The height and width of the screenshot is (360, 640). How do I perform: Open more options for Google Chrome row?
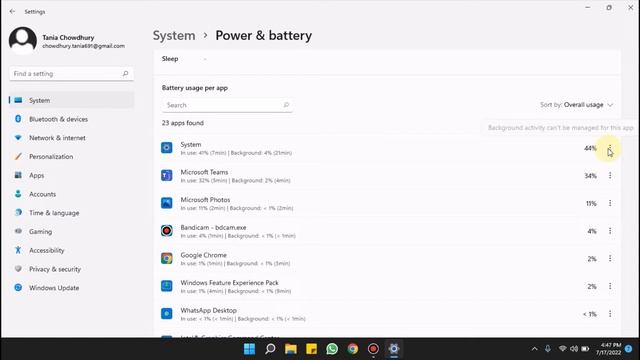point(610,258)
